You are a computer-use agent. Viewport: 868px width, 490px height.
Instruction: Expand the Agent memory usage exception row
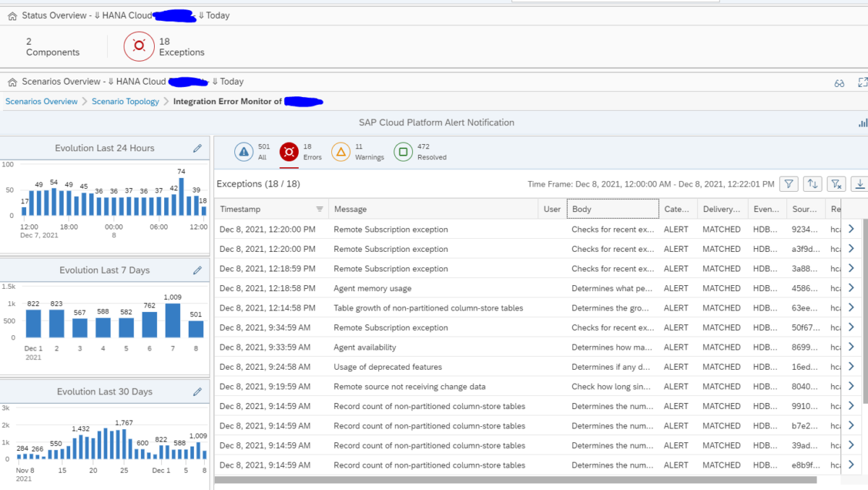[852, 287]
